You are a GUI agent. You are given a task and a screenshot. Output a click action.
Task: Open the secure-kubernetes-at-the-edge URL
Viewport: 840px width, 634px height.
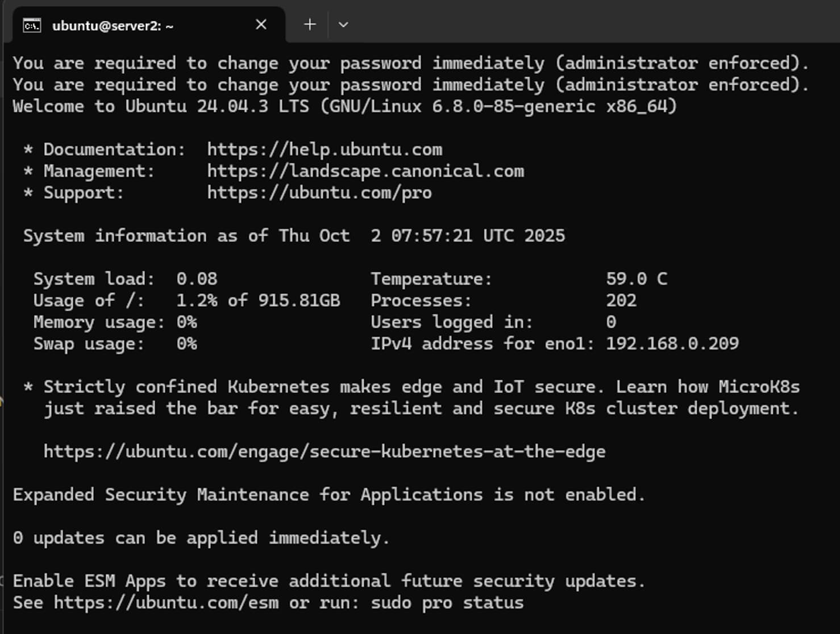324,452
